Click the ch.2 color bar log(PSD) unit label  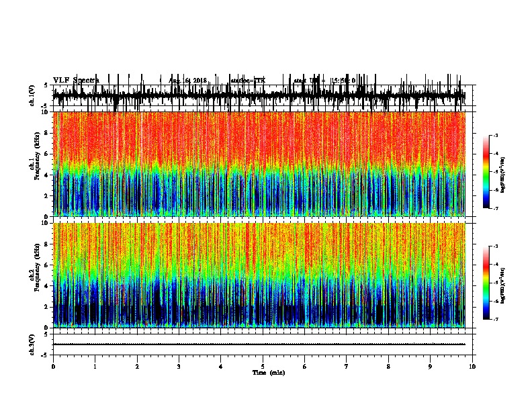click(503, 285)
